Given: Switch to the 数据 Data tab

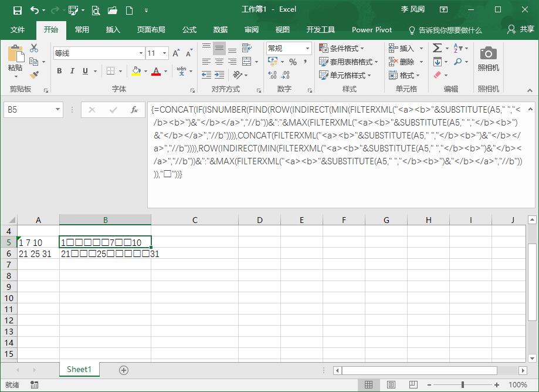Looking at the screenshot, I should pyautogui.click(x=221, y=30).
